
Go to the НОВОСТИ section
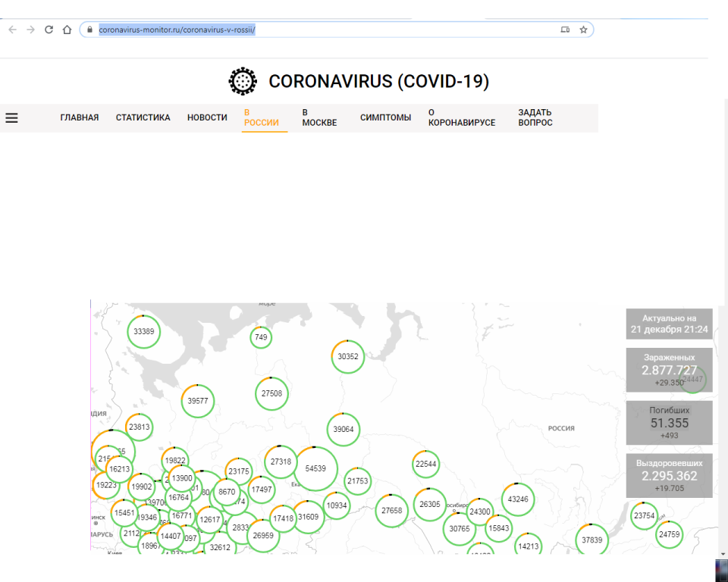pyautogui.click(x=207, y=117)
